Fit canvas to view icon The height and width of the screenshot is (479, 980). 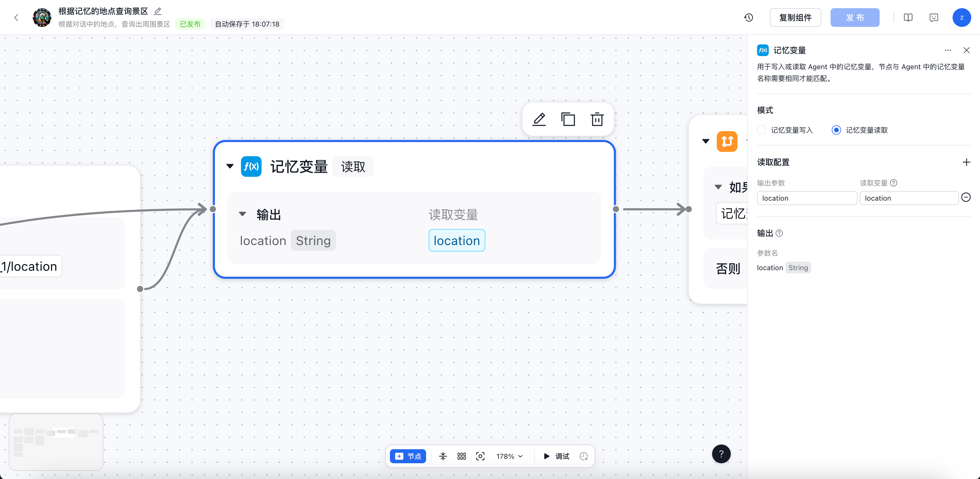tap(480, 456)
